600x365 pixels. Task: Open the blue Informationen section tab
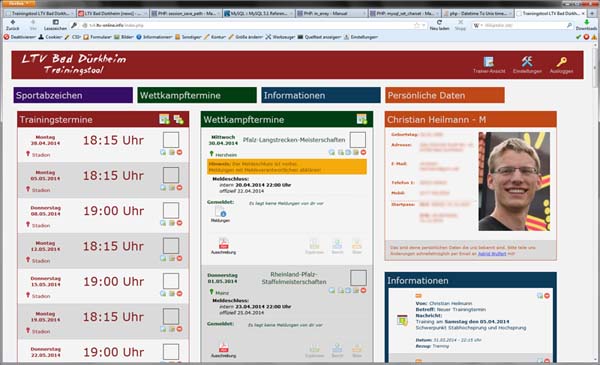321,95
